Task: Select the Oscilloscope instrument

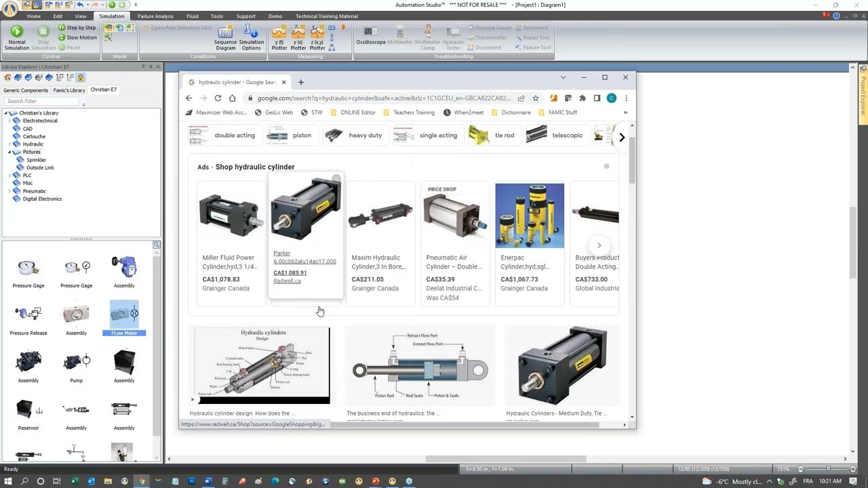Action: 371,35
